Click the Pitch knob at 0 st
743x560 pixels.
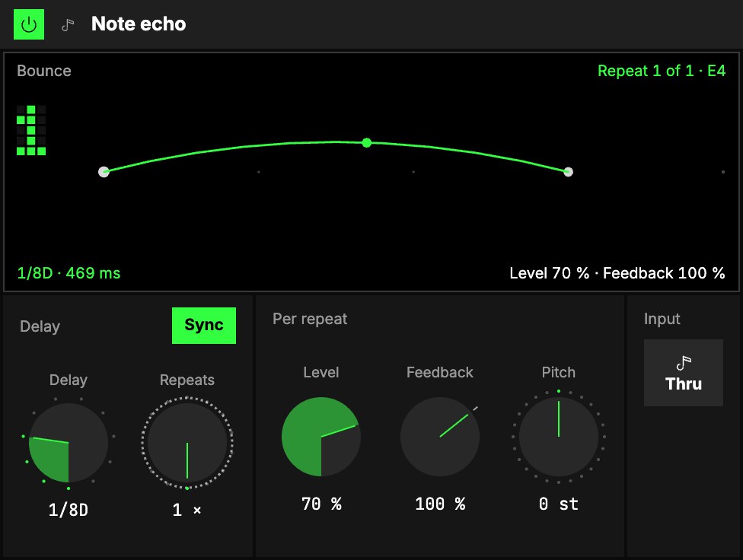coord(559,437)
